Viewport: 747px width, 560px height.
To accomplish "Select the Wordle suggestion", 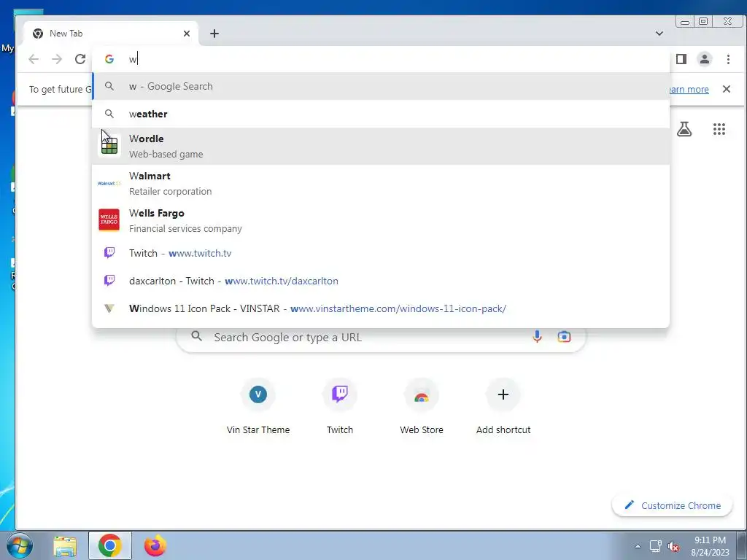I will click(x=381, y=146).
